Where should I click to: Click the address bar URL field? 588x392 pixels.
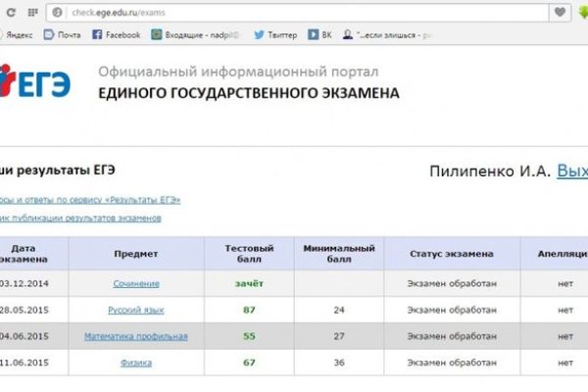[x=294, y=12]
